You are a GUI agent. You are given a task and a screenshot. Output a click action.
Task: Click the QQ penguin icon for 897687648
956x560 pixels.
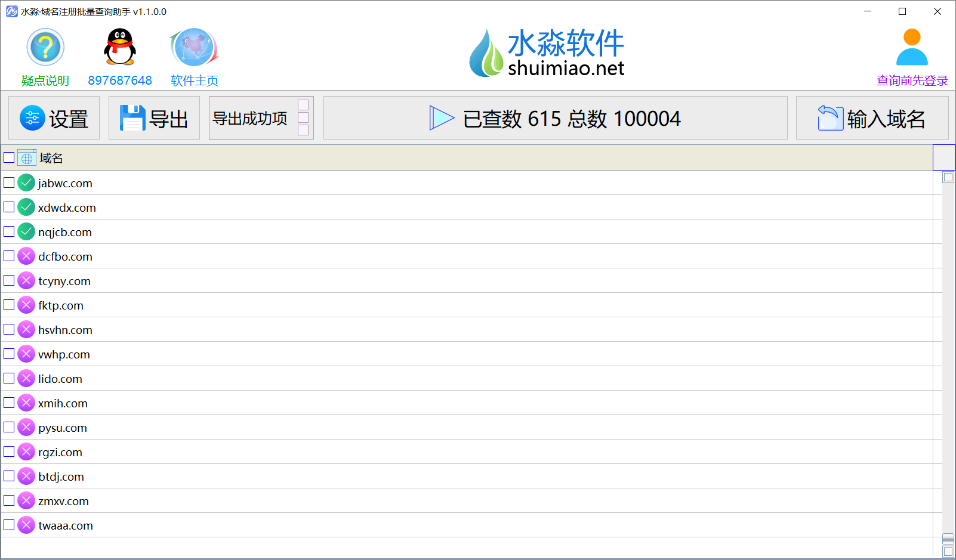point(119,47)
